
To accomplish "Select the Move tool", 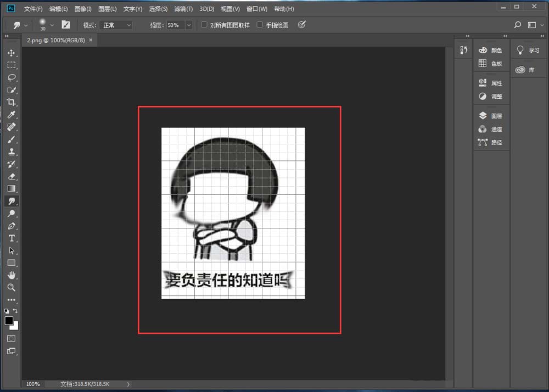I will (x=12, y=53).
